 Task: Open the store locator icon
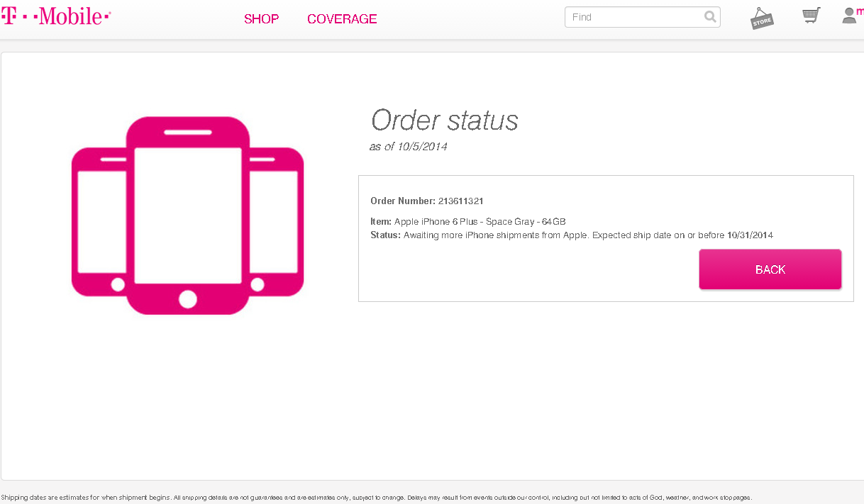pos(762,19)
